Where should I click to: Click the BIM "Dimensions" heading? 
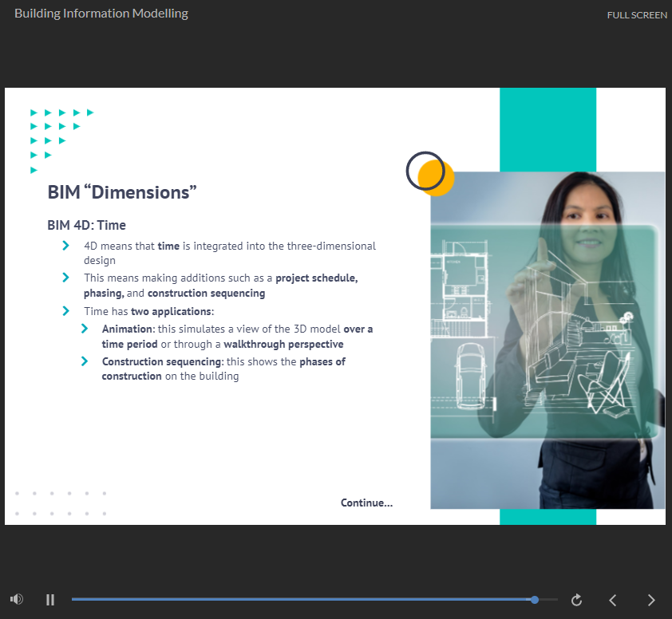point(122,192)
